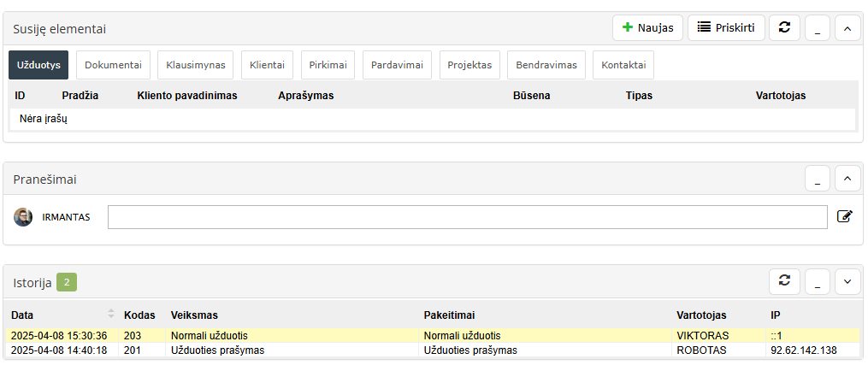The width and height of the screenshot is (868, 365).
Task: Click IRMANTAS user avatar
Action: 23,217
